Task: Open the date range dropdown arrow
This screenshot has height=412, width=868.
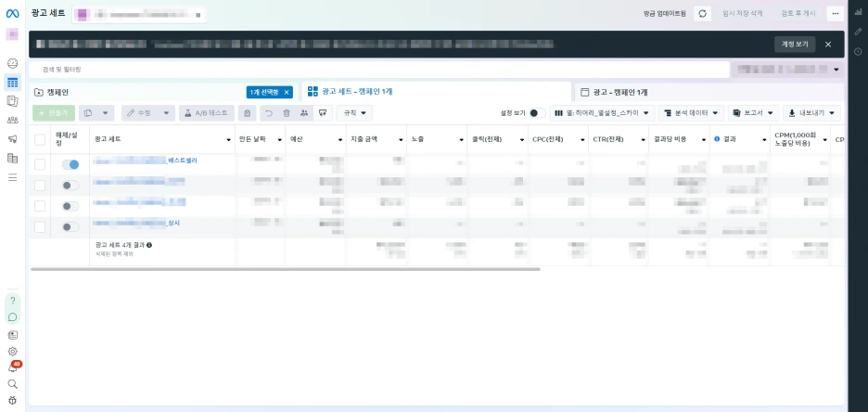Action: pos(836,70)
